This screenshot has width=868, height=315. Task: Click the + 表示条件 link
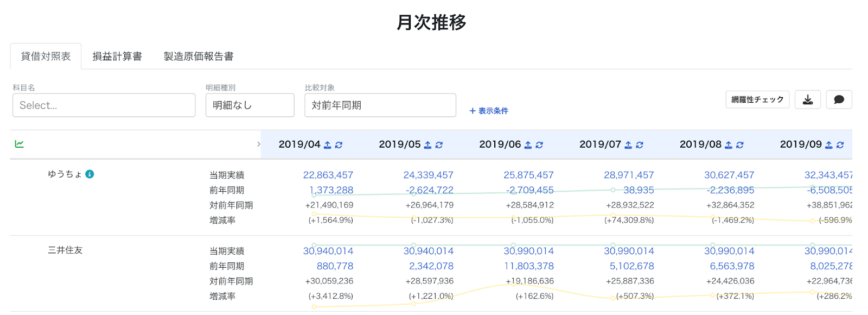click(489, 111)
